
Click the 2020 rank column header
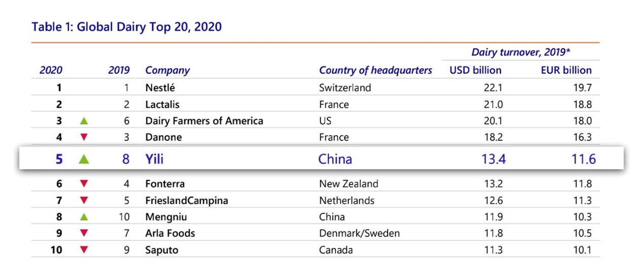pyautogui.click(x=51, y=70)
